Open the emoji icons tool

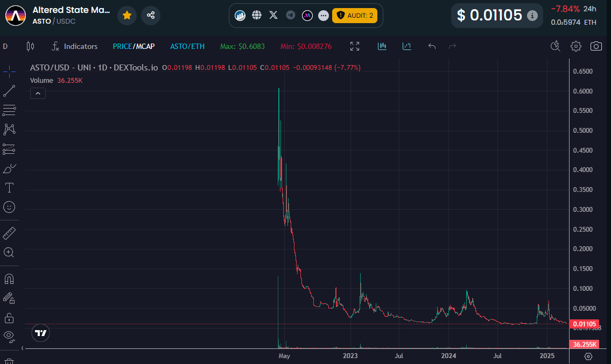[9, 207]
